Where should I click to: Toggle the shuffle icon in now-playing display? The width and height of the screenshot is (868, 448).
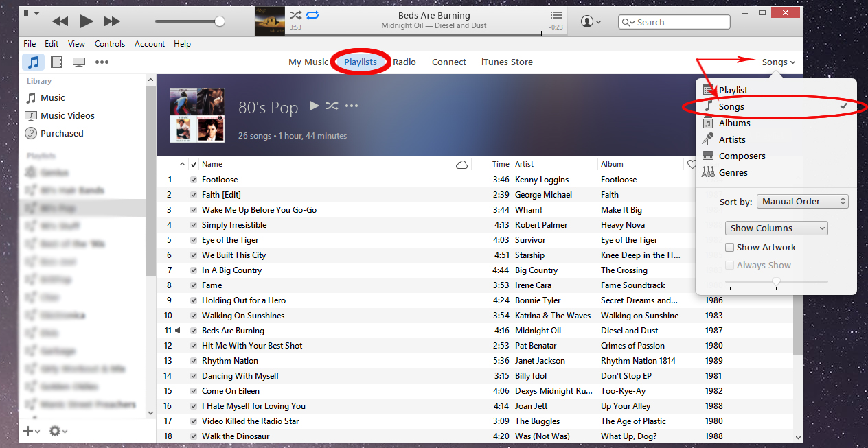pos(295,15)
